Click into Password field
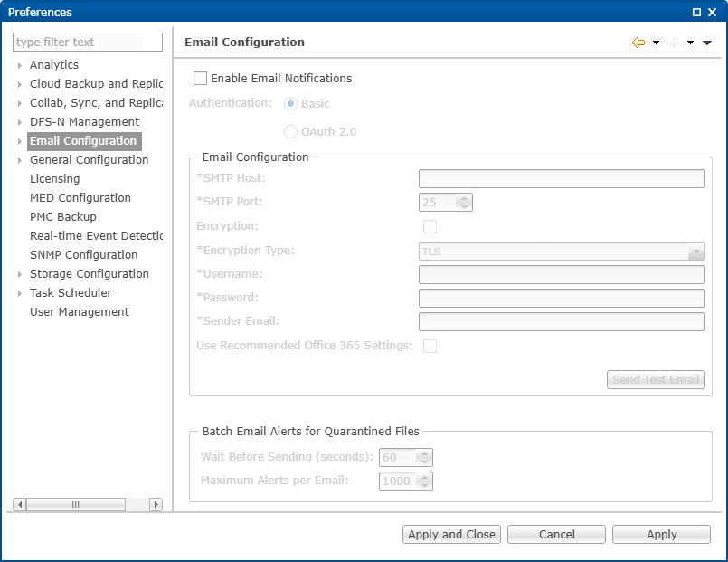This screenshot has width=728, height=562. pyautogui.click(x=562, y=298)
